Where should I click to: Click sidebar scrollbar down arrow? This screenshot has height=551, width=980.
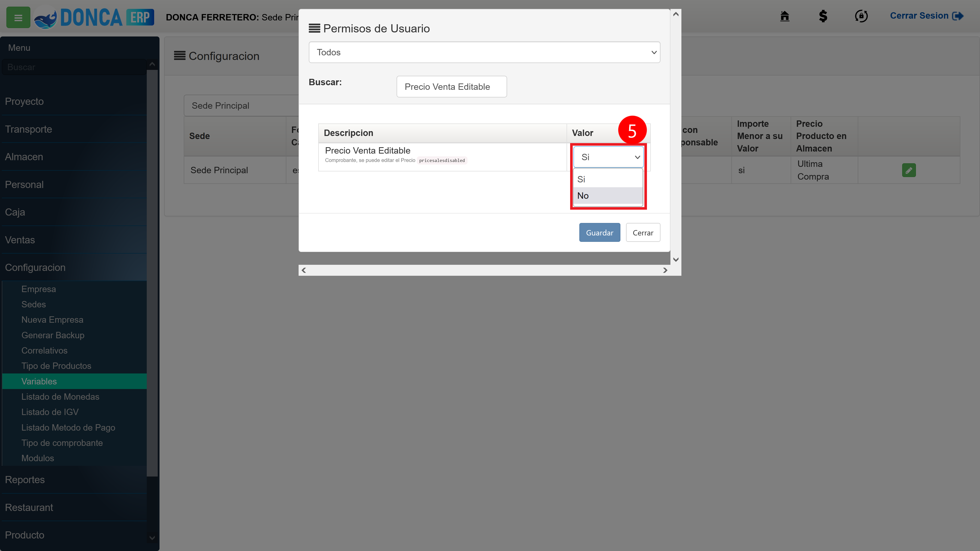tap(152, 538)
